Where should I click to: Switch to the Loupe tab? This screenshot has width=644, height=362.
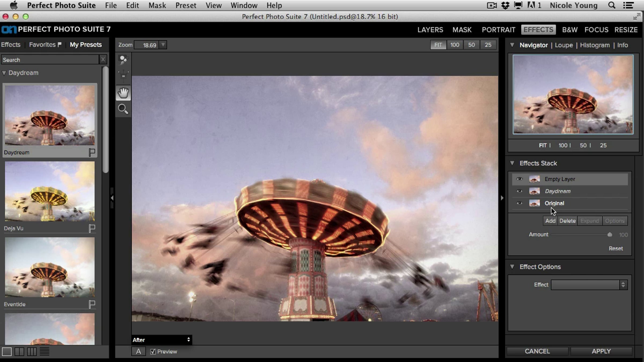[564, 45]
